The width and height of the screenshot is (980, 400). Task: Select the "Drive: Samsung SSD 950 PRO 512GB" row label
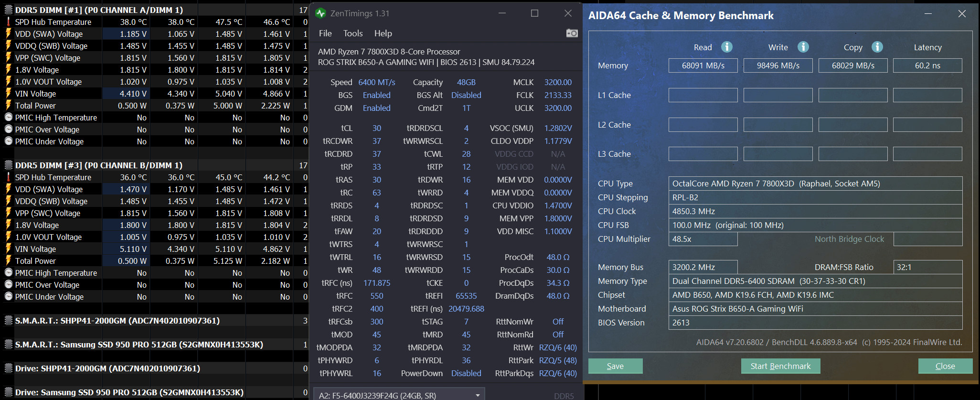coord(129,392)
